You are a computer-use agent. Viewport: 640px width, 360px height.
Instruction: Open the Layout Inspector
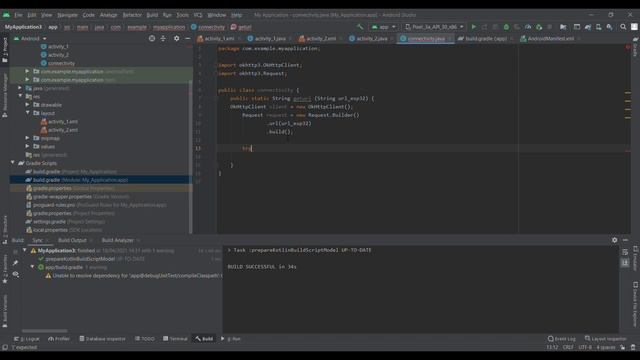(x=605, y=339)
